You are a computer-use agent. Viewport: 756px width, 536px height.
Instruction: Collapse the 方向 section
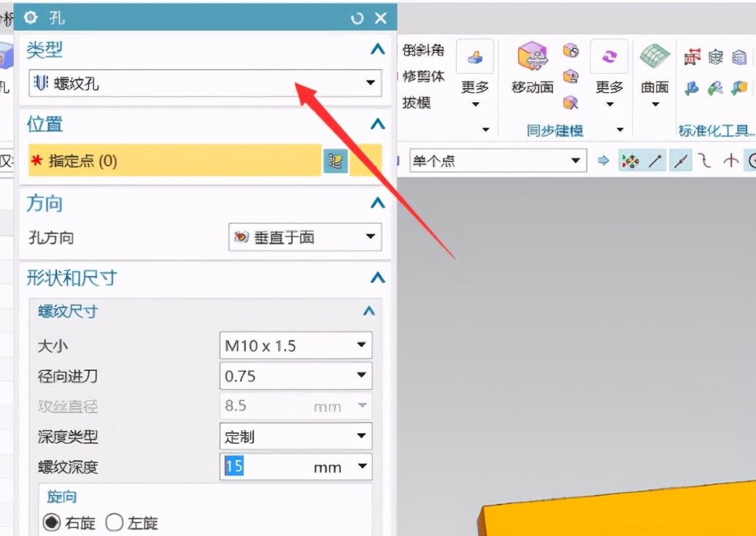(x=377, y=202)
